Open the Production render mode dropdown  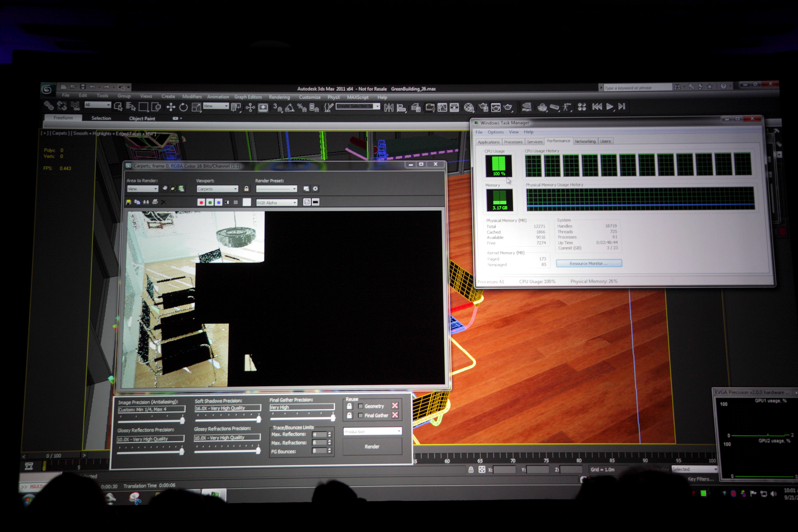pos(372,431)
